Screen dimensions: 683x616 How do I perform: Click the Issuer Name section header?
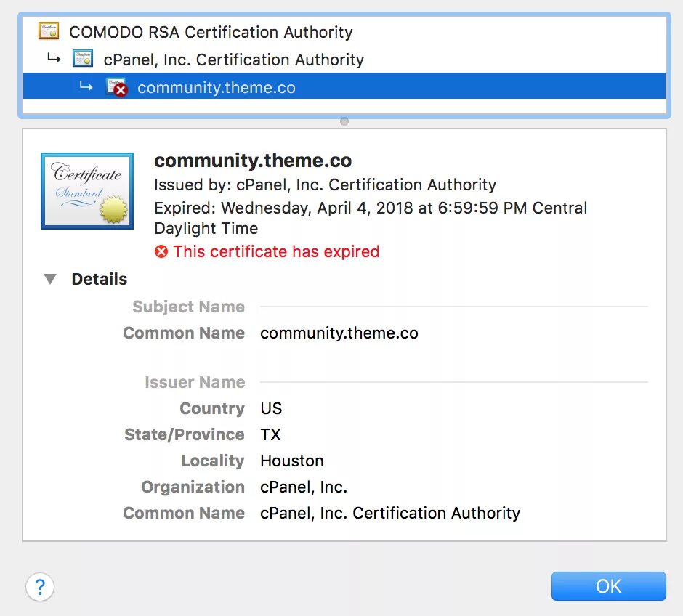(x=195, y=382)
